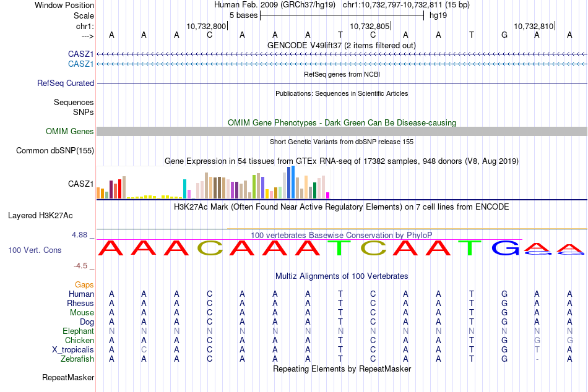Click the -4.5 PhyloP minimum value
Screen dimensions: 588x392
(80, 266)
